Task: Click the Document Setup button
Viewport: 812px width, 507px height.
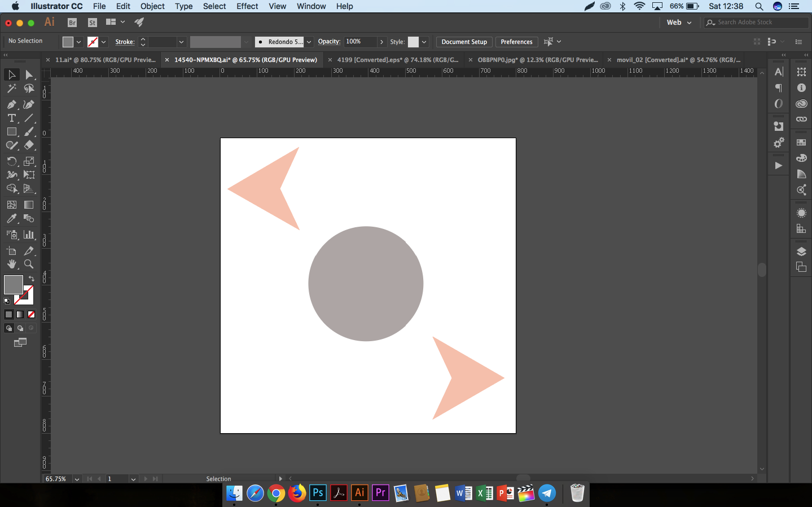Action: (x=464, y=42)
